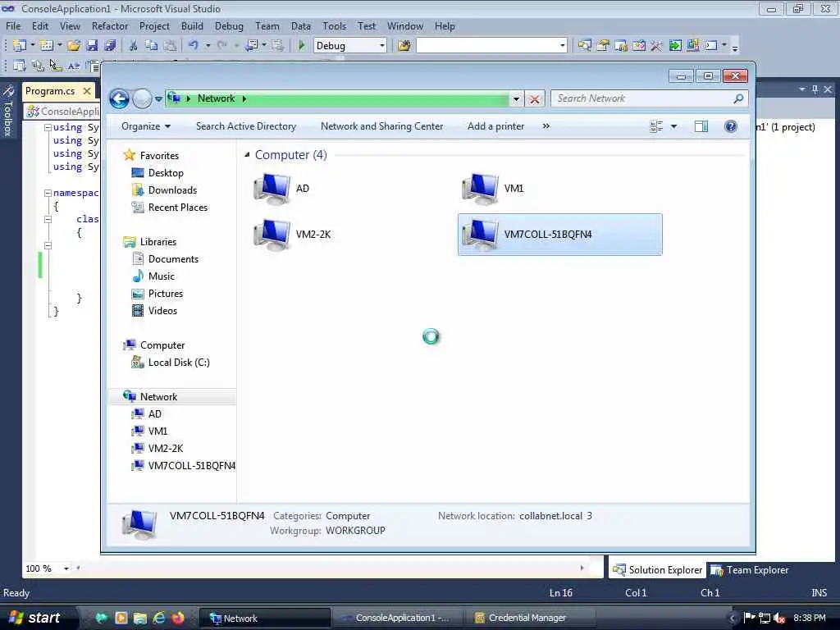The width and height of the screenshot is (840, 630).
Task: Open the Build menu
Action: coord(192,26)
